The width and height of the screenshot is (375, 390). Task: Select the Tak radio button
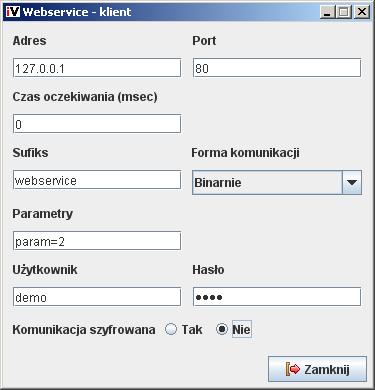[171, 329]
